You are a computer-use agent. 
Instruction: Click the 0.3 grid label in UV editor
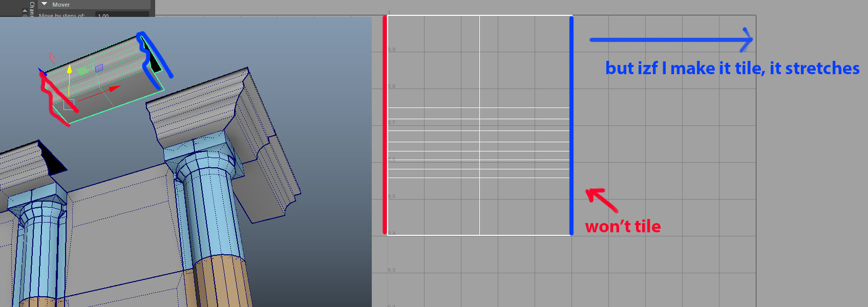tap(392, 270)
